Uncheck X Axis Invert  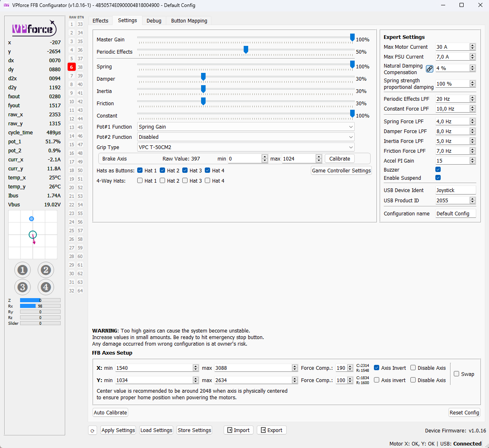[377, 368]
